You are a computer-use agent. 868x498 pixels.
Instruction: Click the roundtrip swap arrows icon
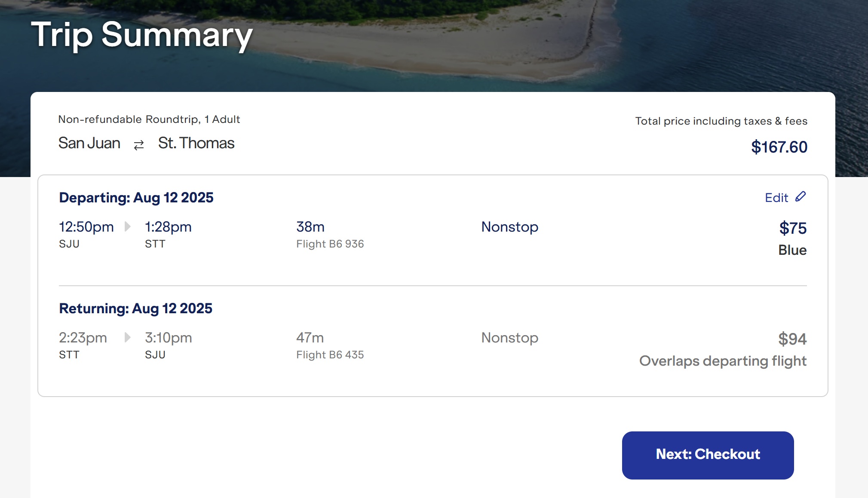(138, 145)
